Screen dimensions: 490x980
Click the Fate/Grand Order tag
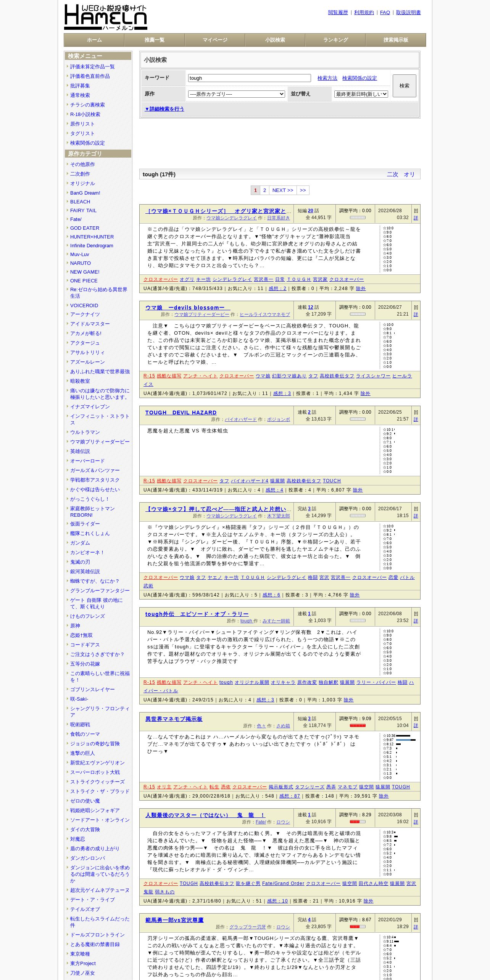pos(283,883)
